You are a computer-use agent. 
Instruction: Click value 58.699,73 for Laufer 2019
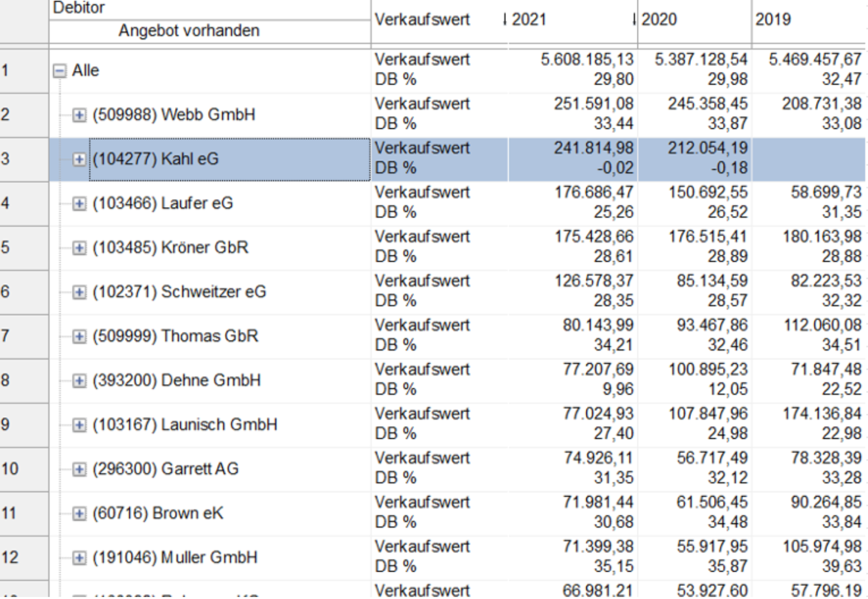point(826,193)
